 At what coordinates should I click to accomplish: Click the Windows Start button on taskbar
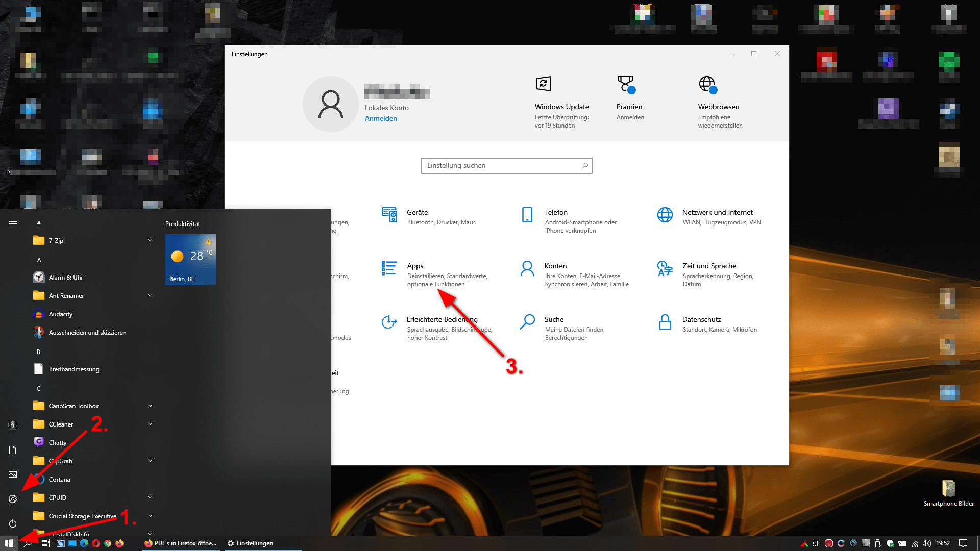coord(9,543)
